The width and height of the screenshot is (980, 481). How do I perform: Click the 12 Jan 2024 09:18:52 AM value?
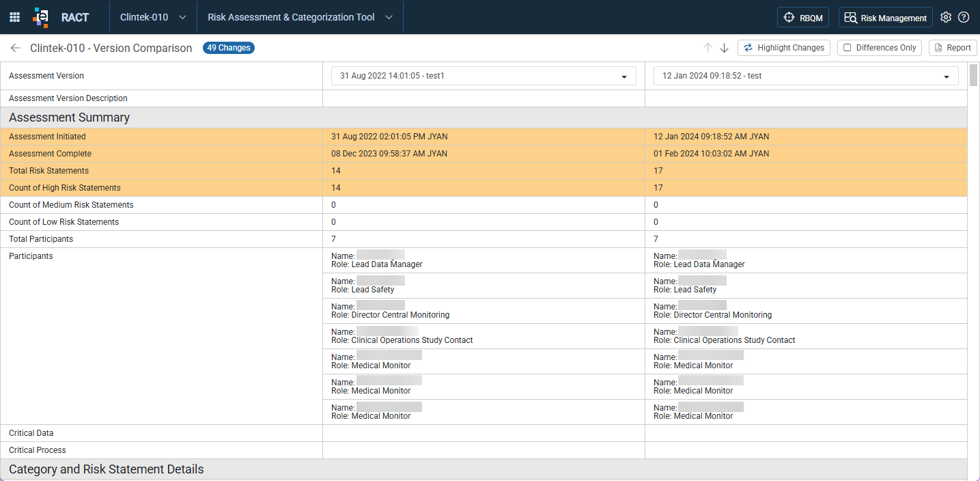(711, 137)
